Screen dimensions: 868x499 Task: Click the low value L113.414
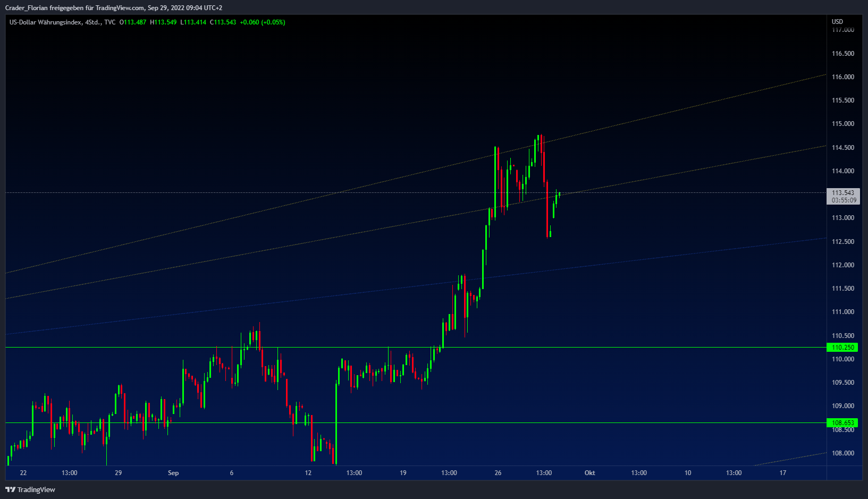coord(193,22)
